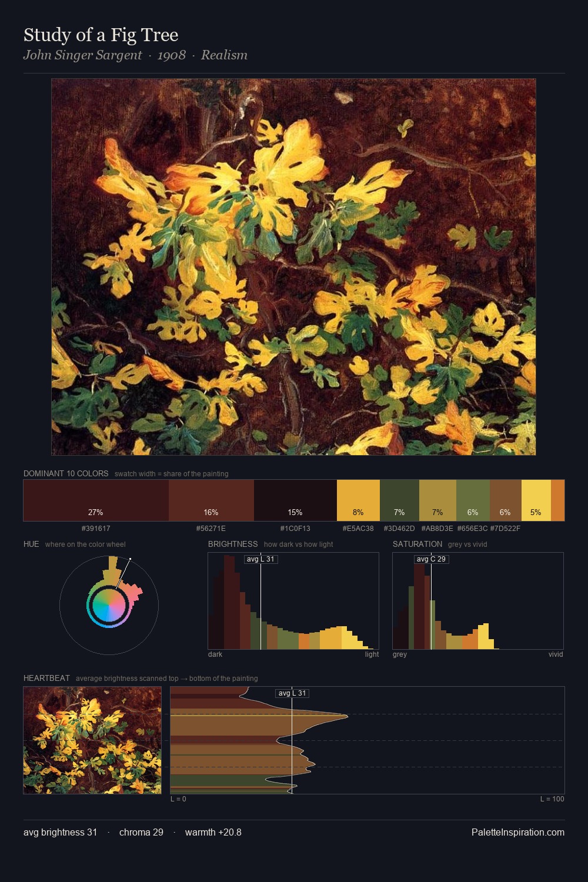Click the title Study of a Fig Tree
The height and width of the screenshot is (882, 588).
101,35
